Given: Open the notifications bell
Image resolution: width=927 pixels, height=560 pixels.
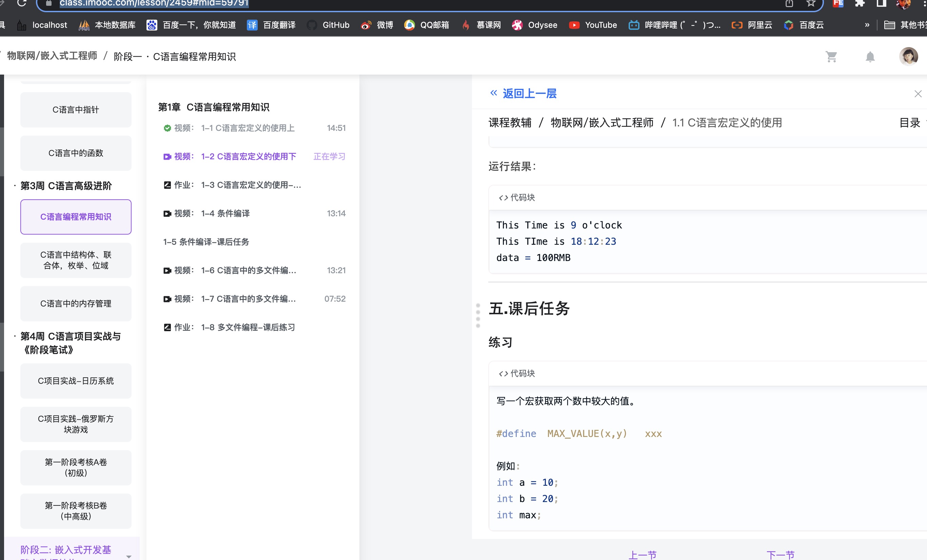Looking at the screenshot, I should [870, 56].
